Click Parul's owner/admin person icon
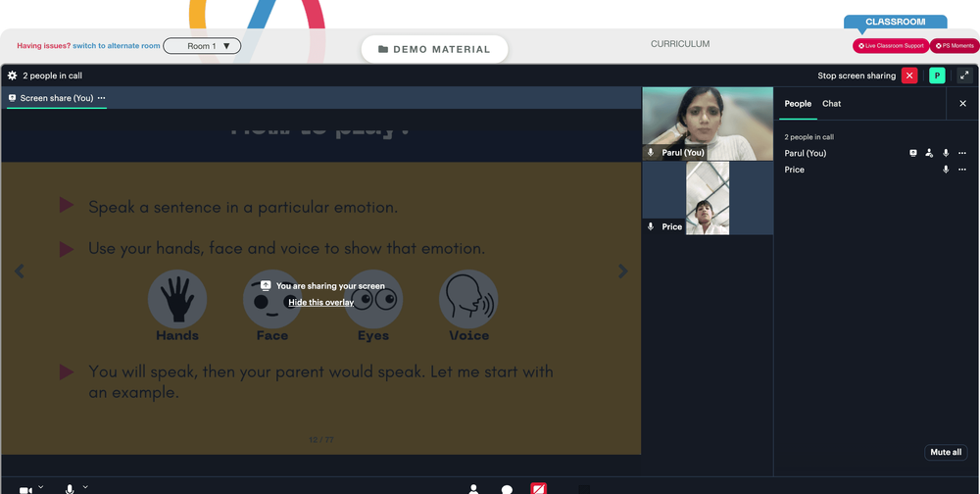This screenshot has width=980, height=494. pos(929,153)
